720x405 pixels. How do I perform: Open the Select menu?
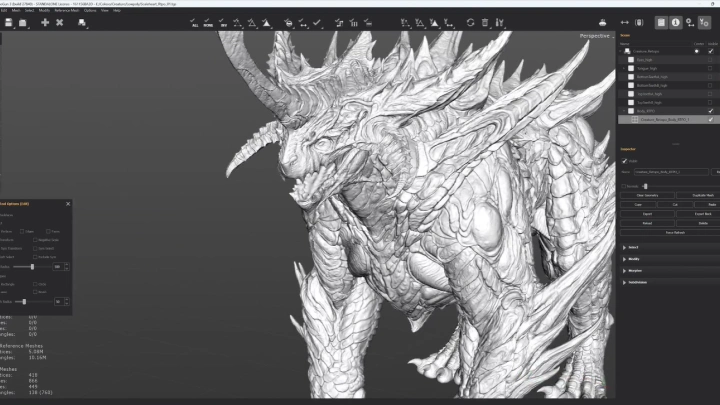tap(29, 10)
